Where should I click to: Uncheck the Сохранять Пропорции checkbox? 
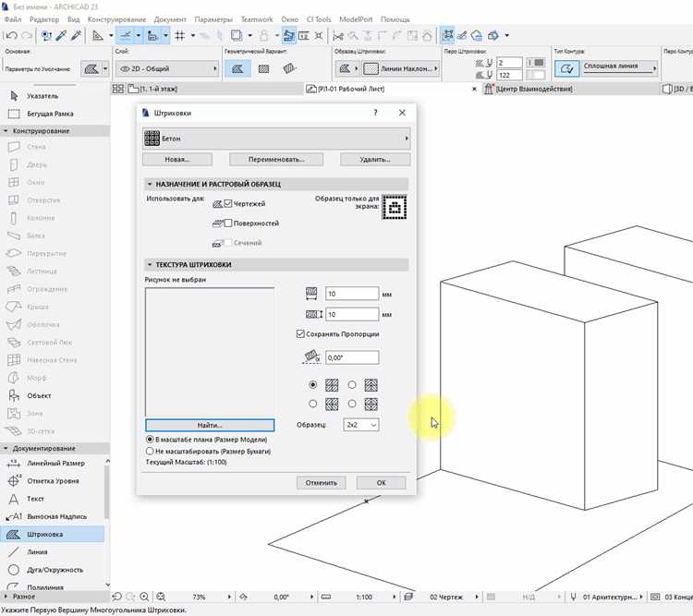[300, 334]
